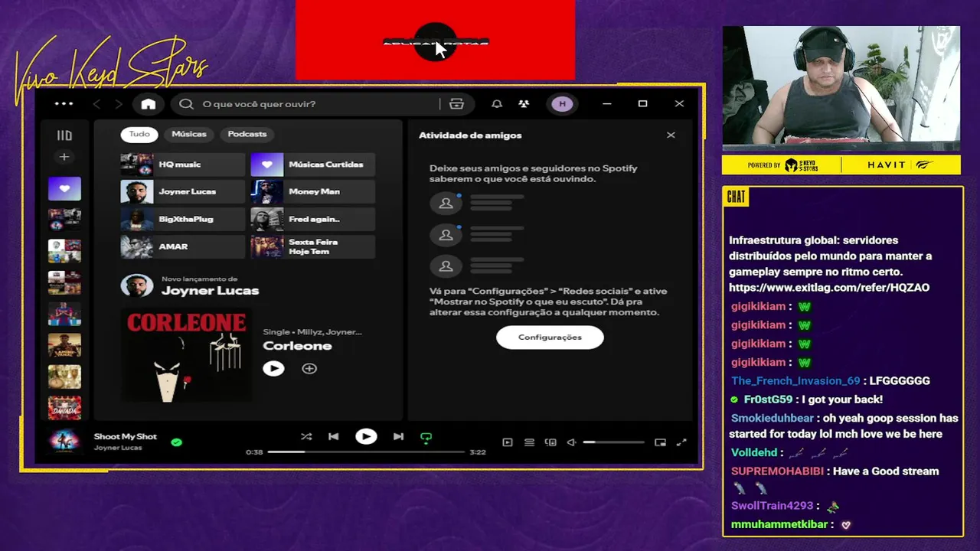Open 'Músicas Curtidas' shortcut
The image size is (980, 551).
[312, 165]
